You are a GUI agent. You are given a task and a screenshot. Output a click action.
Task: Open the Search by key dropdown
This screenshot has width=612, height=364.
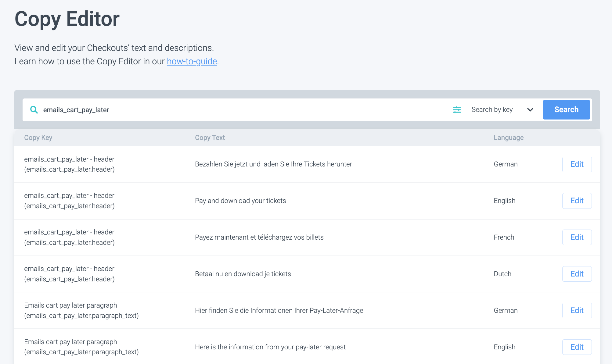tap(492, 110)
